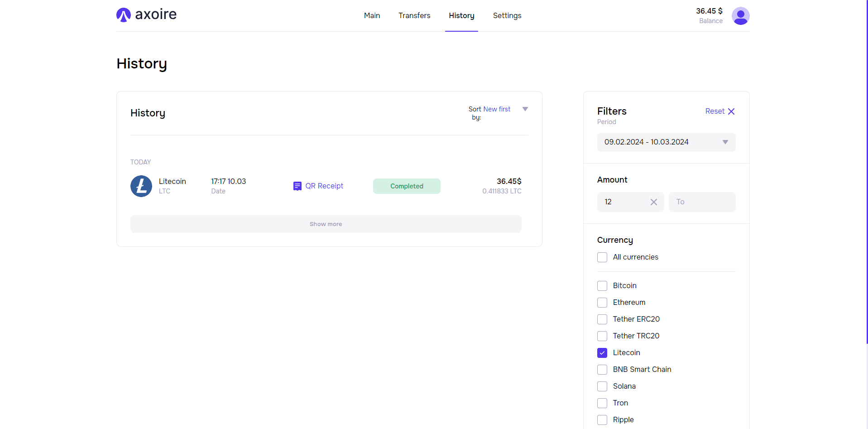Click the page vertical scrollbar

coord(867,172)
